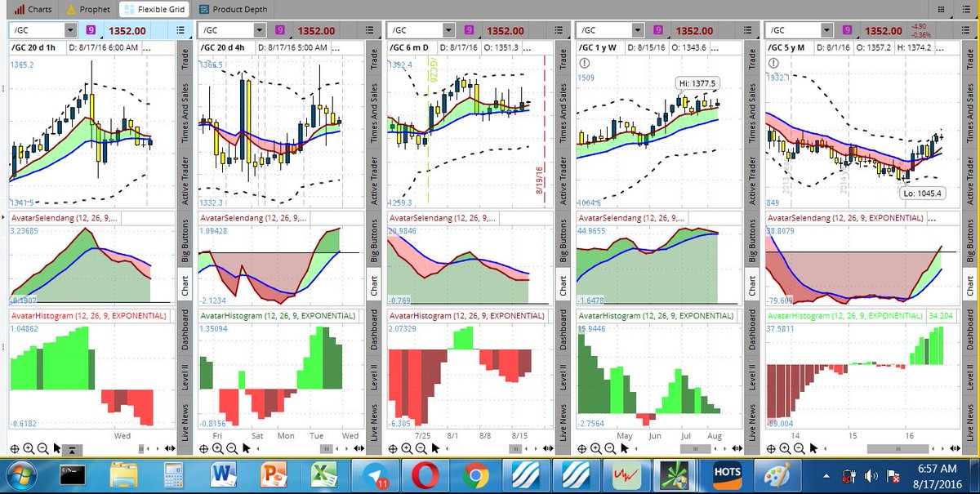Select crosshair tool under the 20 d 4h chart
Image resolution: width=980 pixels, height=494 pixels.
pos(203,448)
